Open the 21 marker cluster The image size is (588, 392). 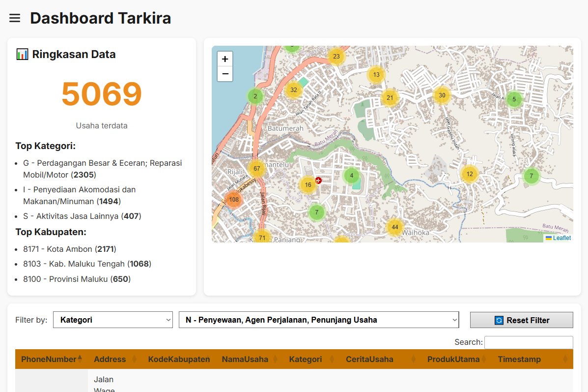pos(390,98)
